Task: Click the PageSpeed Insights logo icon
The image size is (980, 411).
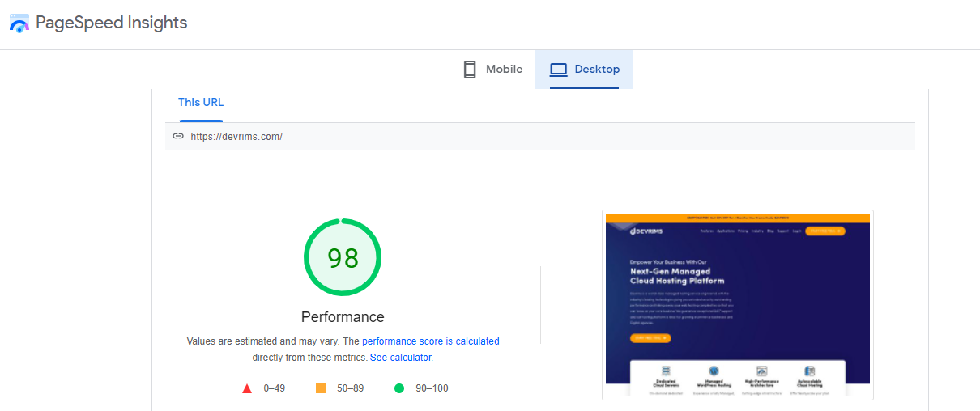Action: click(19, 23)
